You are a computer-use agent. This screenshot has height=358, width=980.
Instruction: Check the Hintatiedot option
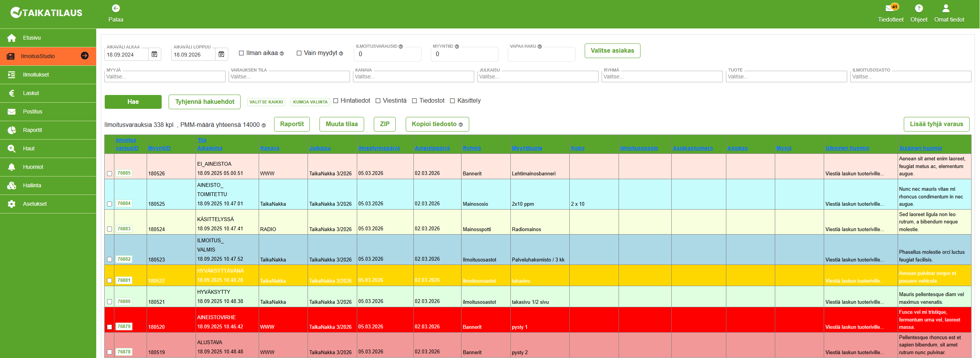336,101
